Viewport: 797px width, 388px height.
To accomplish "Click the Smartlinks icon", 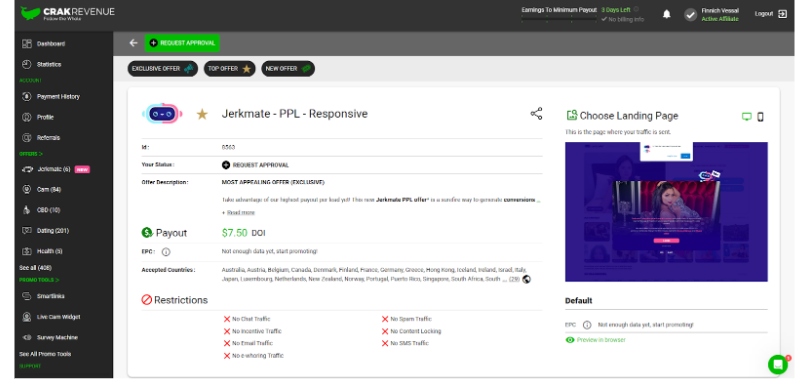I will click(x=27, y=296).
